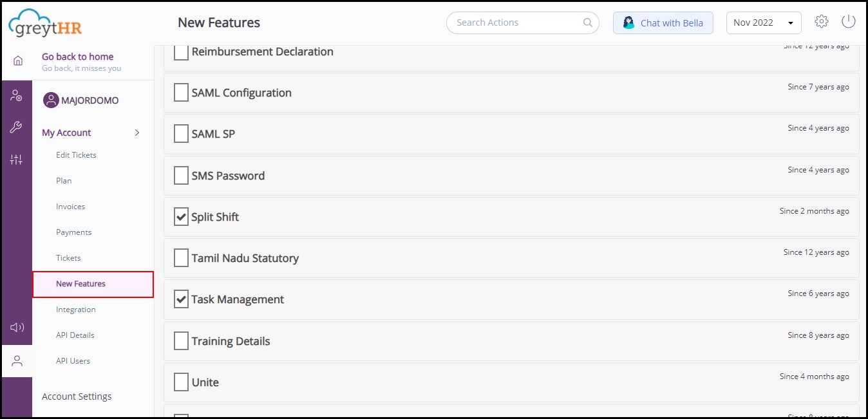This screenshot has height=419, width=868.
Task: Click the Go back to home link
Action: (x=77, y=57)
